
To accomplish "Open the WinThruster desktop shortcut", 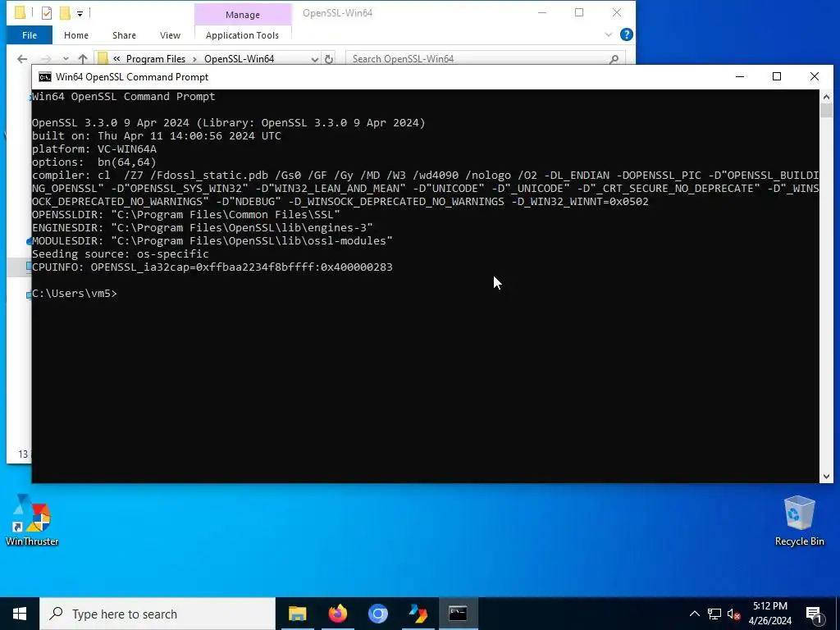I will pos(32,519).
